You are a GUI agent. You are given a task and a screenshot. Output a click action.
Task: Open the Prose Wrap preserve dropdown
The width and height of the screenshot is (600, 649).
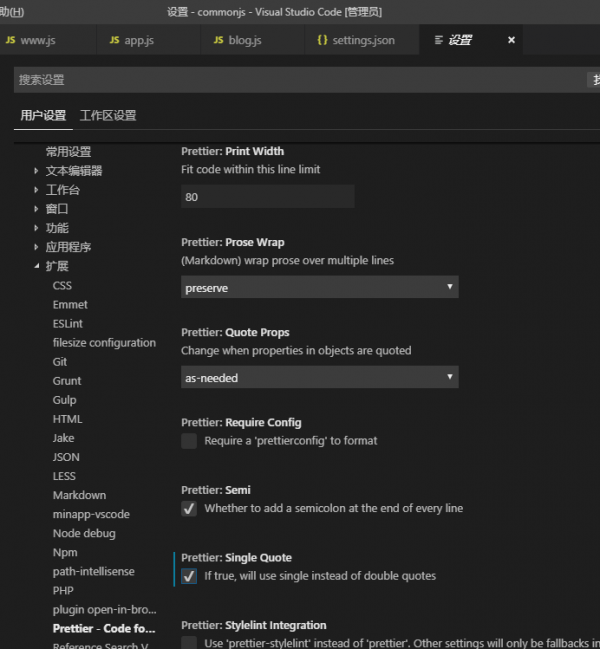319,287
